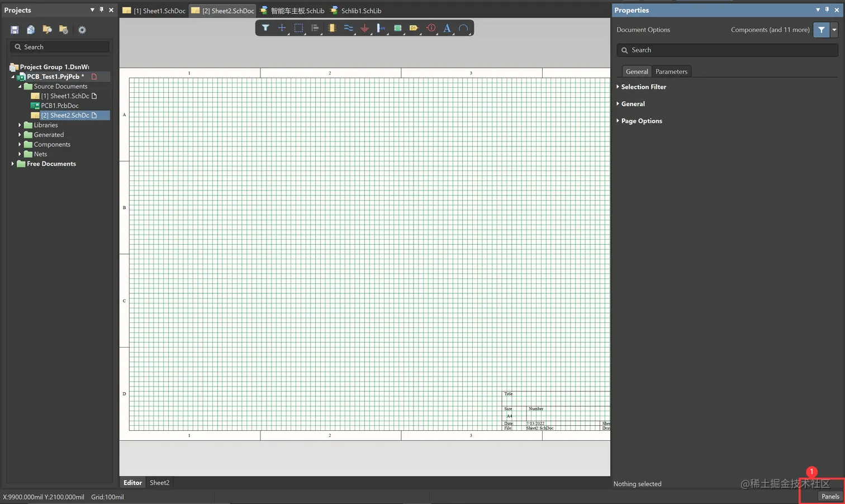The height and width of the screenshot is (504, 845).
Task: Place a port with the D1 icon
Action: point(414,28)
